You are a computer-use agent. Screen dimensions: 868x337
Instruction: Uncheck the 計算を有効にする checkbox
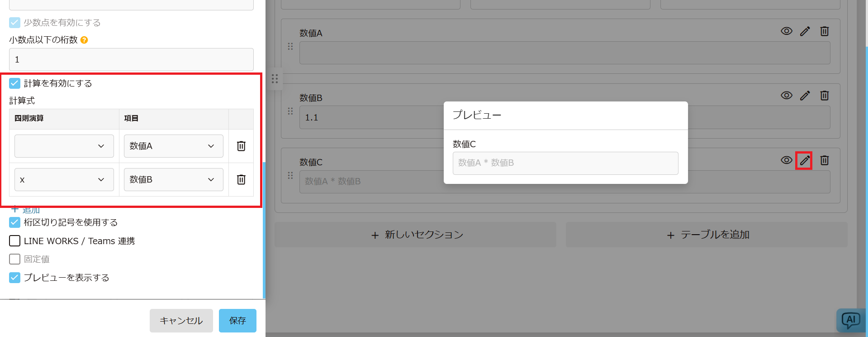[x=15, y=83]
